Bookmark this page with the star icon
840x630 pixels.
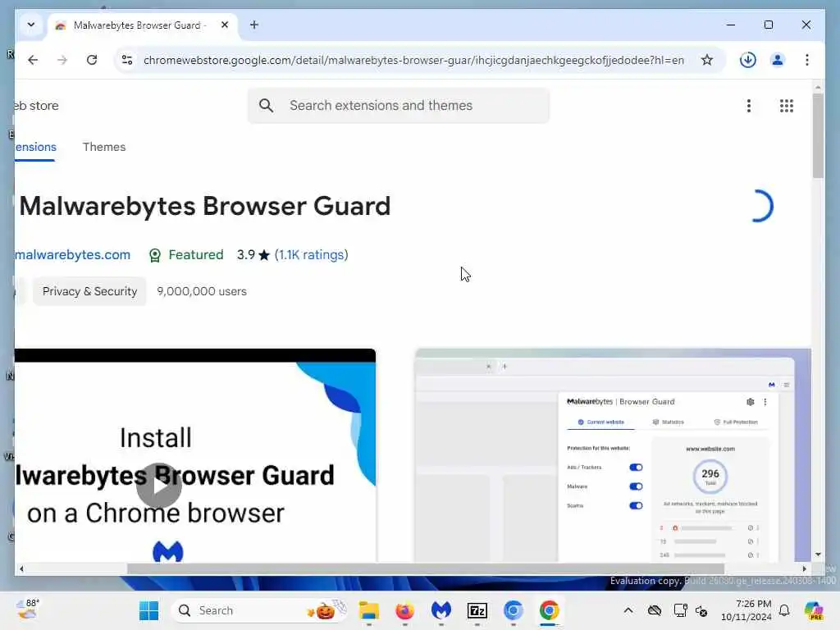click(707, 60)
